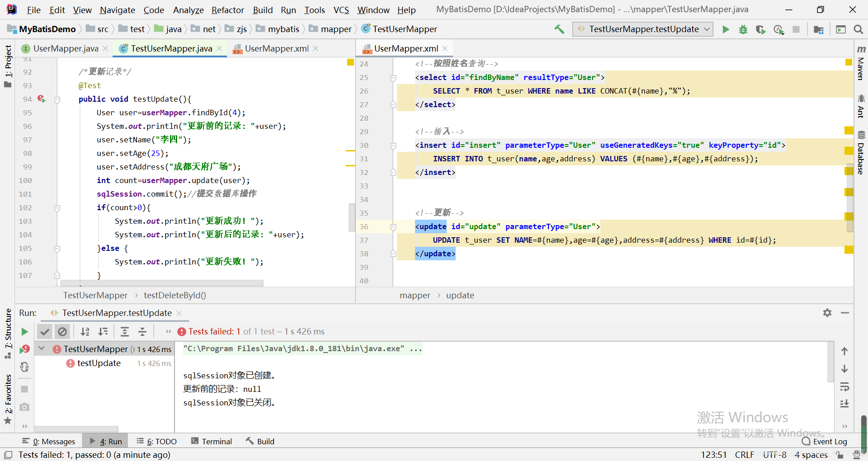Open the Event Log

tap(825, 441)
